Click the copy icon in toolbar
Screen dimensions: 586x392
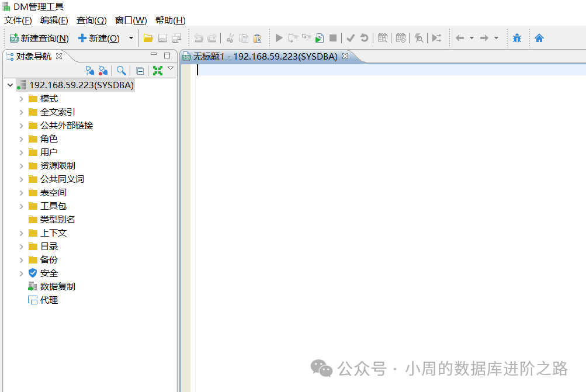tap(244, 38)
